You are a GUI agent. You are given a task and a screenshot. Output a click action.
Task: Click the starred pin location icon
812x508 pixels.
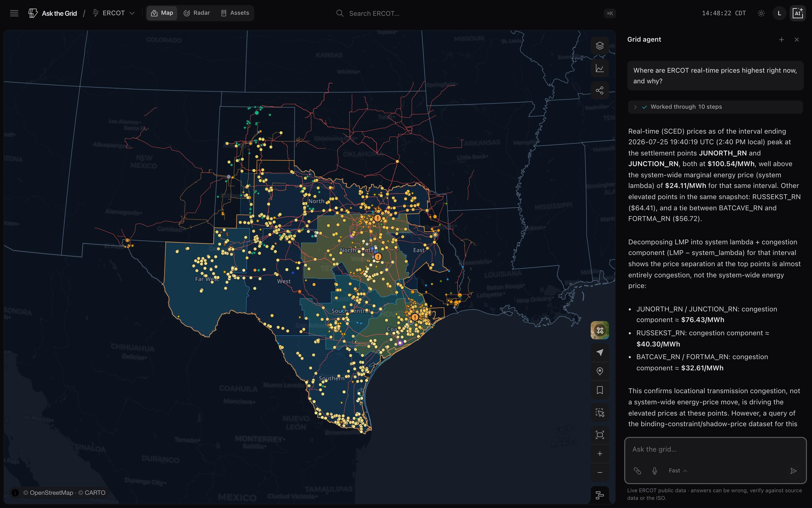point(600,371)
